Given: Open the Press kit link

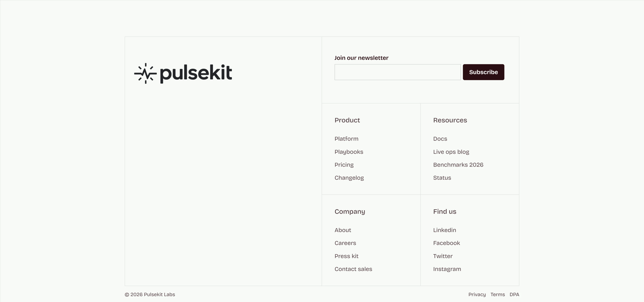Looking at the screenshot, I should (x=346, y=256).
